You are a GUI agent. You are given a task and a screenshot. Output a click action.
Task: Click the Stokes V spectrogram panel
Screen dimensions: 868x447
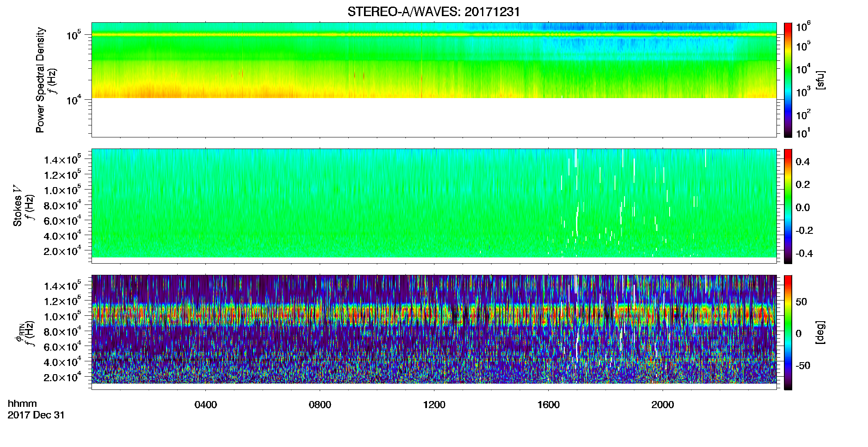(434, 206)
